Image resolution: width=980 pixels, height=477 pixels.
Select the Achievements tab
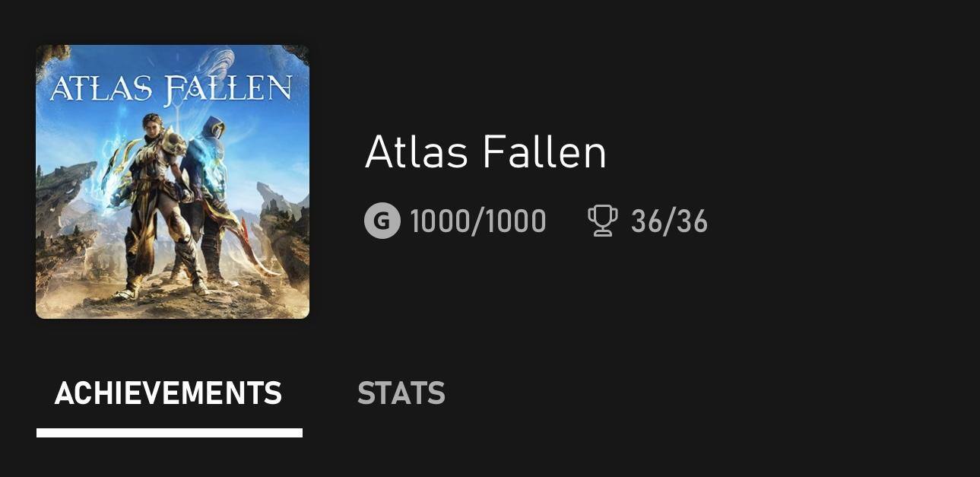point(169,393)
